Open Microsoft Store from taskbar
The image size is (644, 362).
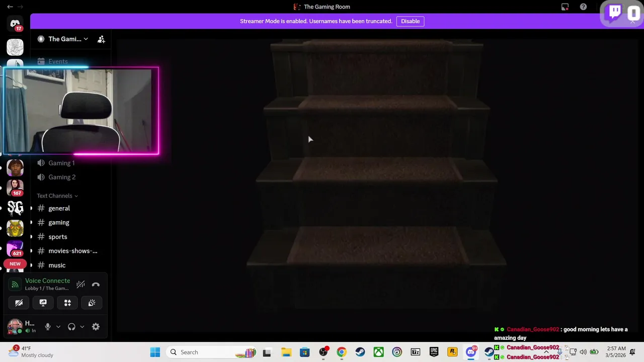[x=304, y=352]
